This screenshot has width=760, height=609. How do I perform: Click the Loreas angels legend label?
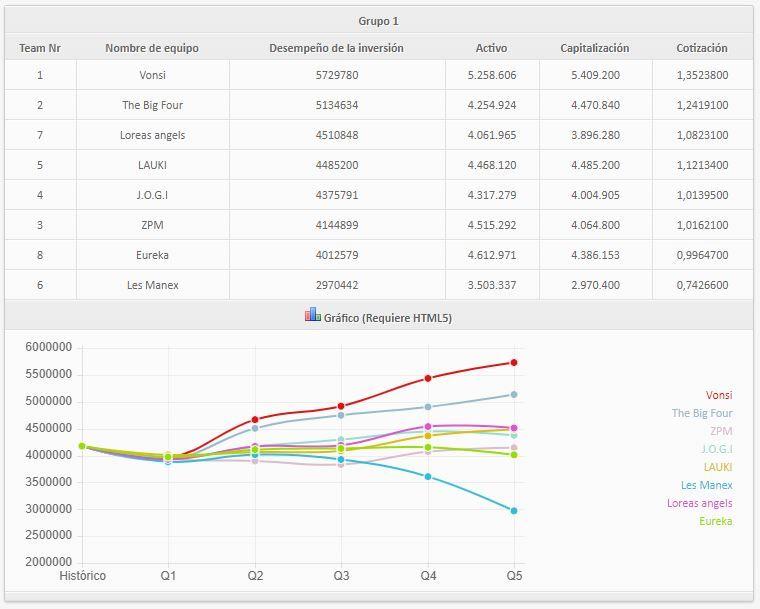coord(699,503)
